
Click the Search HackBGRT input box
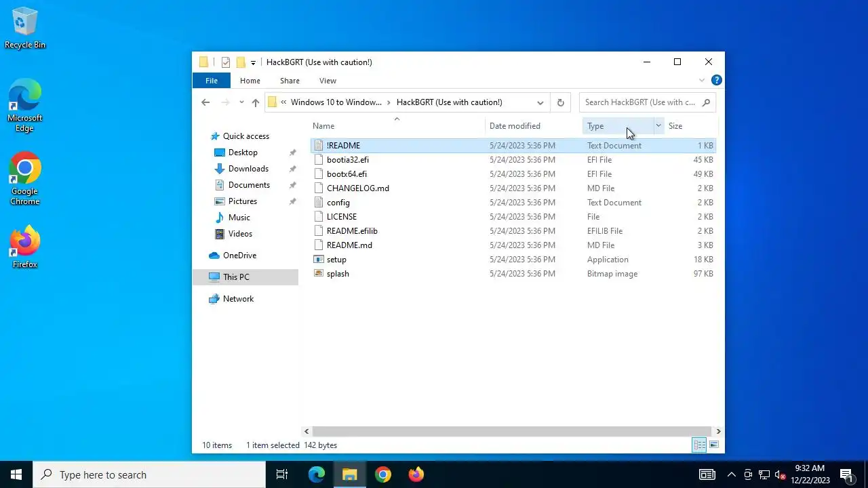648,102
